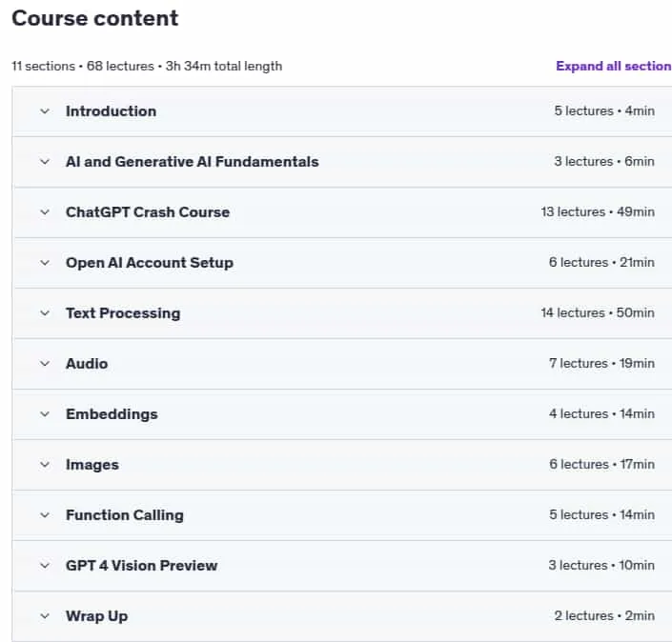
Task: Open the Function Calling section title
Action: pos(125,515)
